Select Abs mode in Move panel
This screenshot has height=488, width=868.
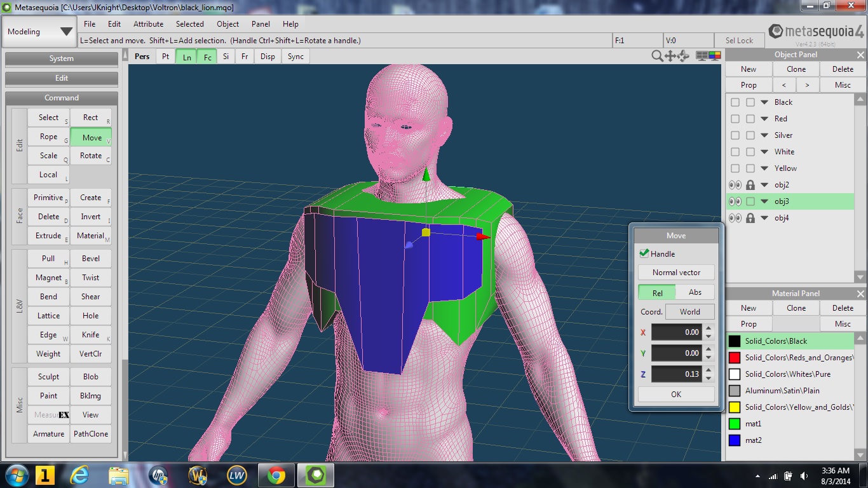pyautogui.click(x=695, y=292)
